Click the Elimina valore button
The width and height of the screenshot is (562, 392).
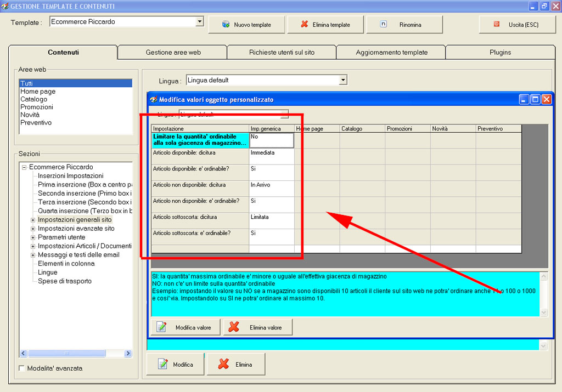click(258, 327)
